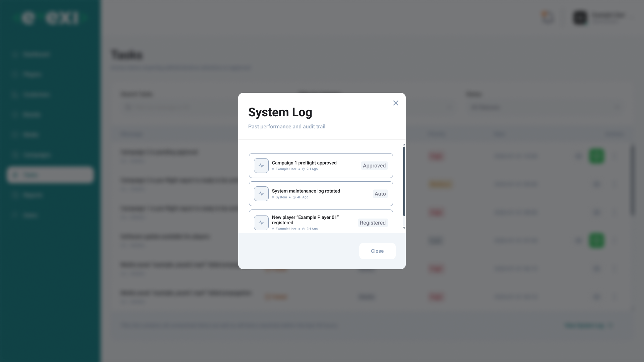Click the activity icon on System maintenance entry
Image resolution: width=644 pixels, height=362 pixels.
click(261, 194)
